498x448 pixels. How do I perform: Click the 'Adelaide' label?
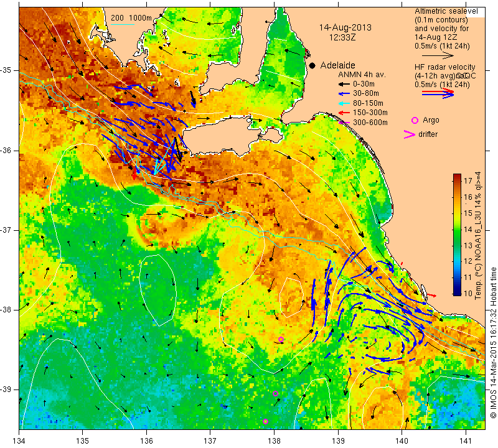click(337, 65)
